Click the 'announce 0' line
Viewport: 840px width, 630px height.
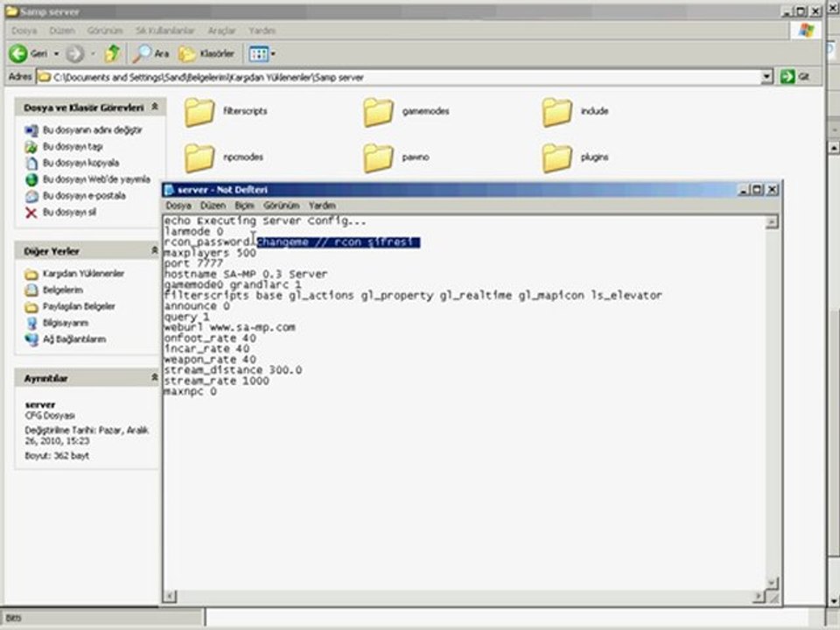click(x=197, y=306)
